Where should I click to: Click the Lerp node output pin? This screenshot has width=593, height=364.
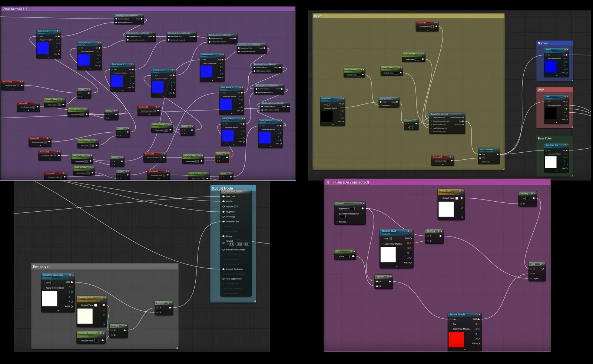(x=543, y=269)
